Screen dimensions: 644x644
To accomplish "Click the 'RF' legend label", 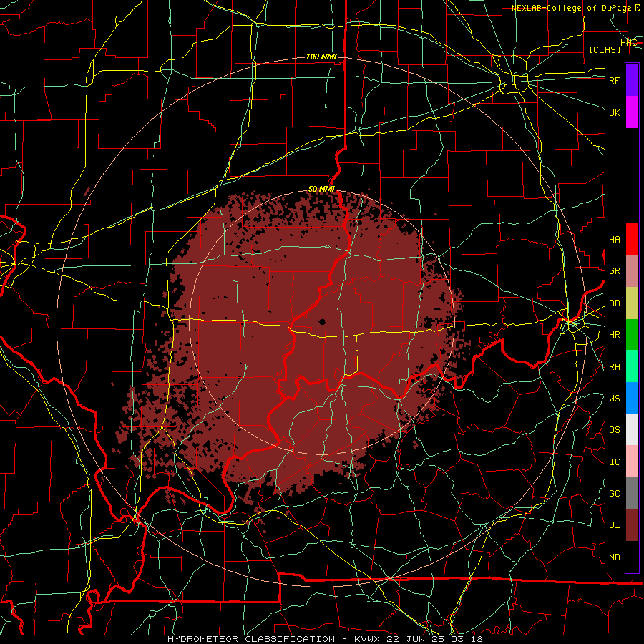I will coord(614,80).
